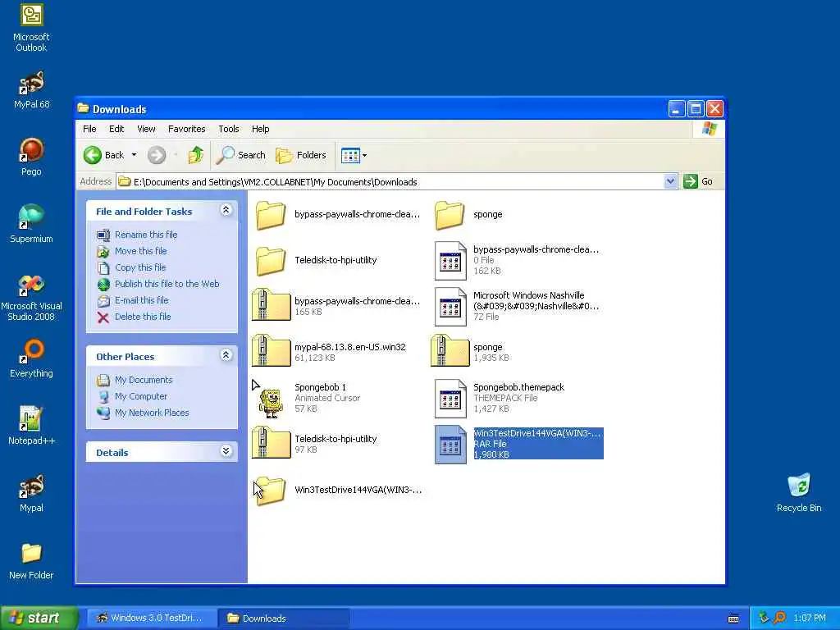The height and width of the screenshot is (630, 840).
Task: Open the Views dropdown button
Action: pos(354,155)
